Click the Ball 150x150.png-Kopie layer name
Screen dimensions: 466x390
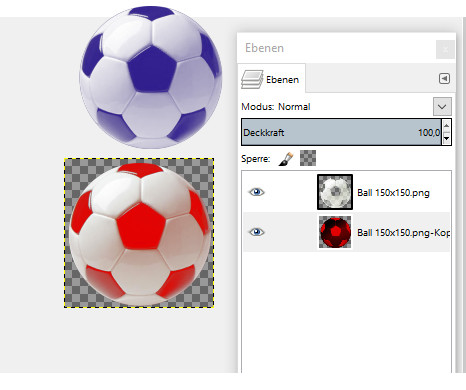pyautogui.click(x=403, y=232)
